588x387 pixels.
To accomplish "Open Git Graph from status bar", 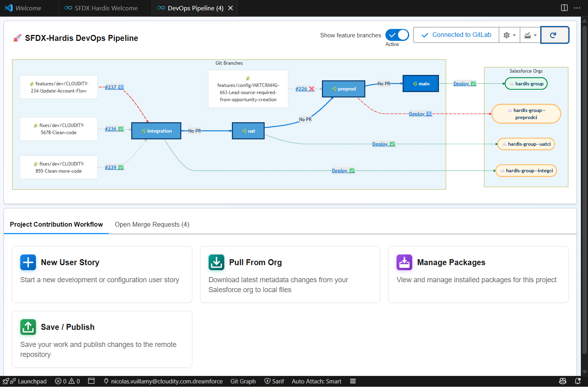I will [x=243, y=381].
